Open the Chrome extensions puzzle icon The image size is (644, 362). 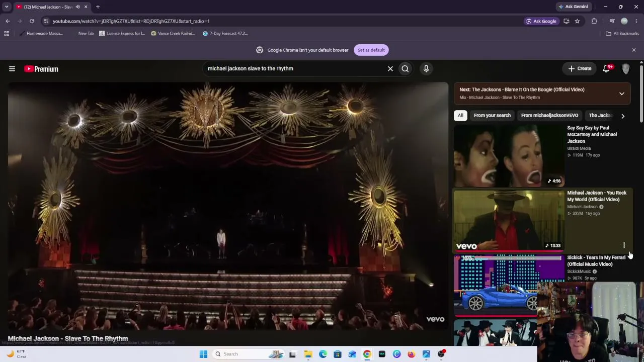click(594, 21)
